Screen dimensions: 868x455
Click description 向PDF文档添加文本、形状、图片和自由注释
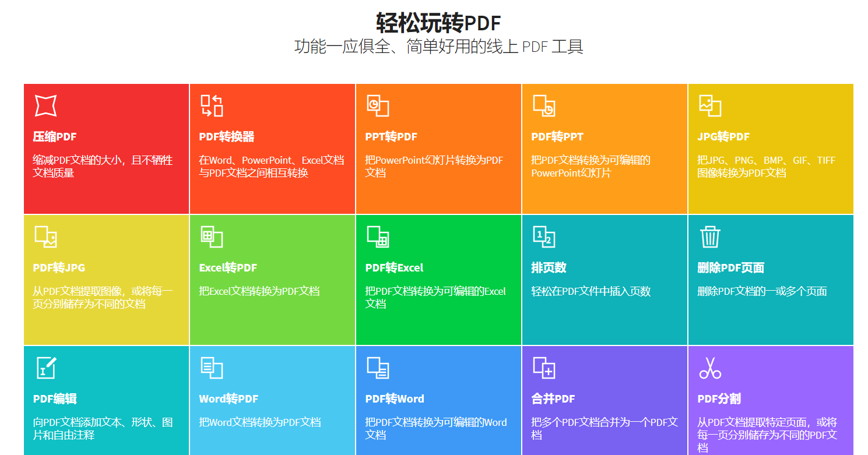103,429
